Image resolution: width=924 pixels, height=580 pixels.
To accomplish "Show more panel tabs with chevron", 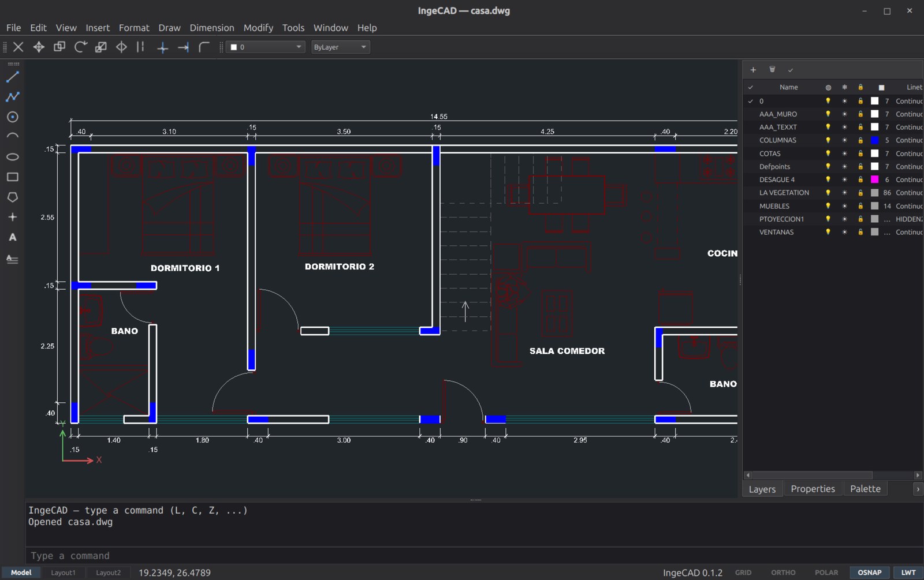I will [918, 489].
